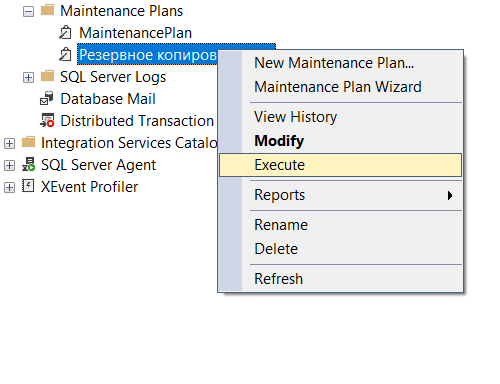Image resolution: width=500 pixels, height=384 pixels.
Task: Collapse the Maintenance Plans folder node
Action: (28, 12)
